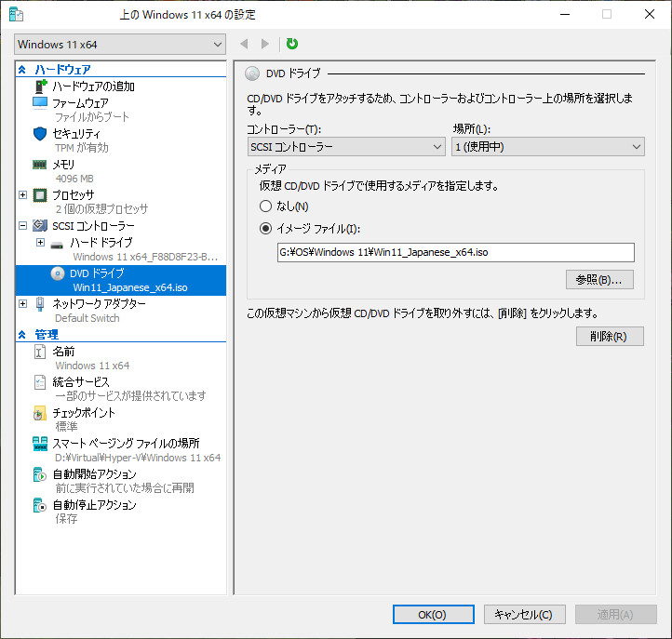
Task: Click the Add Hardware icon (ハードウェアの追加)
Action: point(40,87)
